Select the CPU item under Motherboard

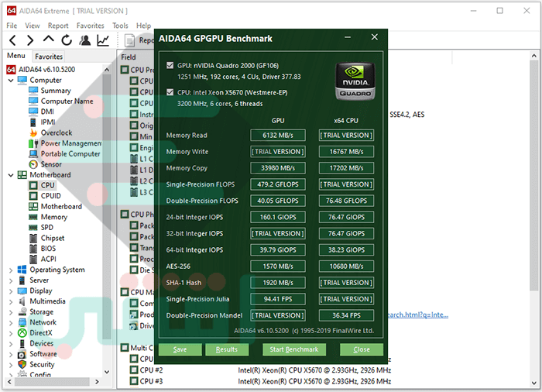47,185
